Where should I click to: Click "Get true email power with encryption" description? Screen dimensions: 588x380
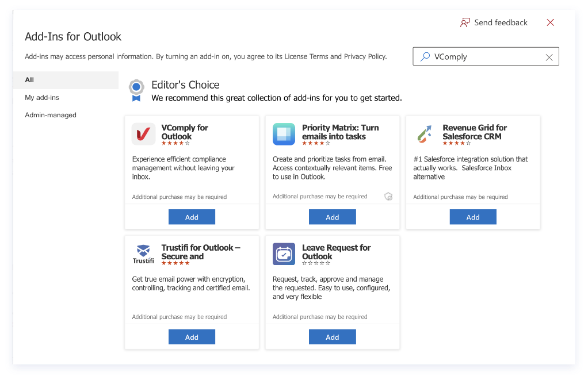(191, 283)
